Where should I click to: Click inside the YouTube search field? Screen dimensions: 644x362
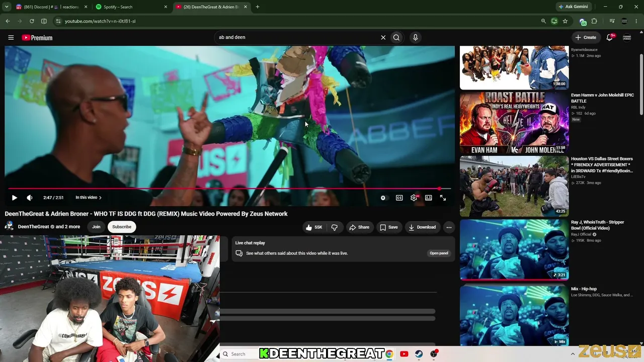(x=297, y=37)
